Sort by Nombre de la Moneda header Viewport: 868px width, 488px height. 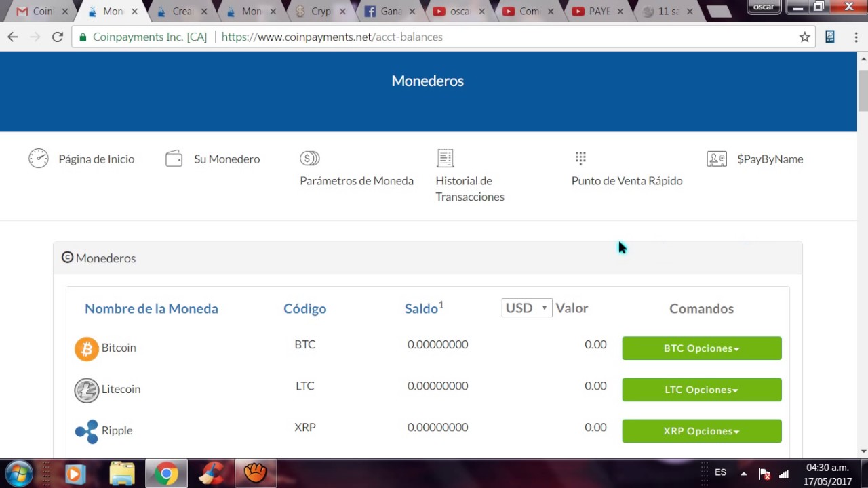point(151,308)
